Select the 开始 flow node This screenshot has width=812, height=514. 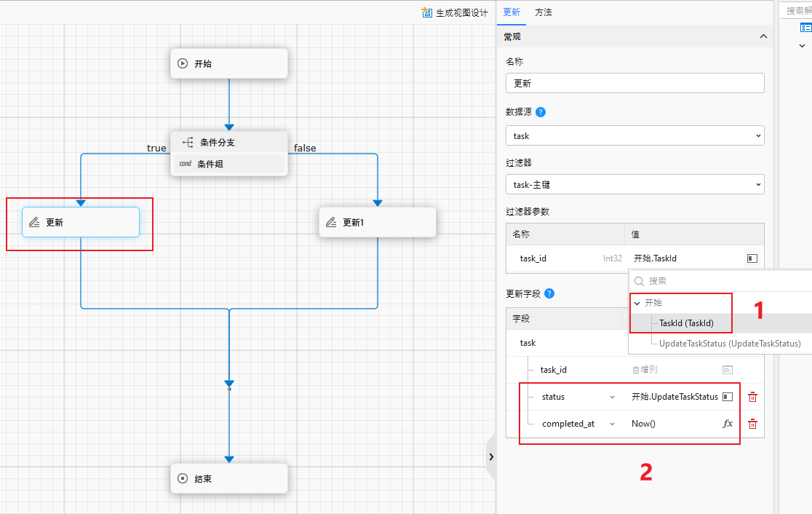click(229, 64)
